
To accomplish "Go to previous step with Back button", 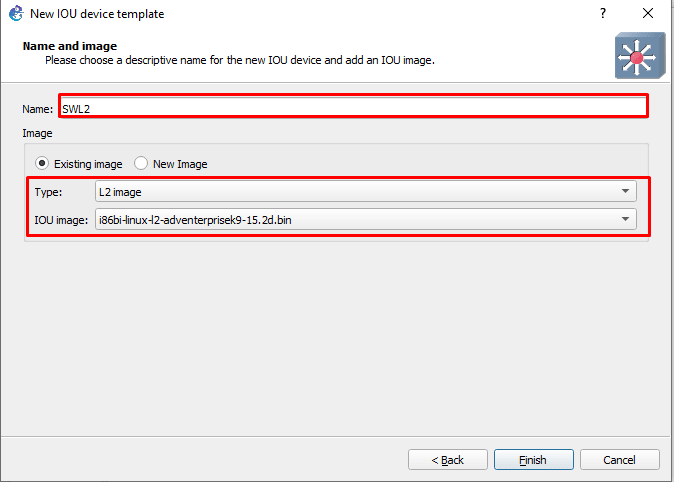I will point(447,460).
